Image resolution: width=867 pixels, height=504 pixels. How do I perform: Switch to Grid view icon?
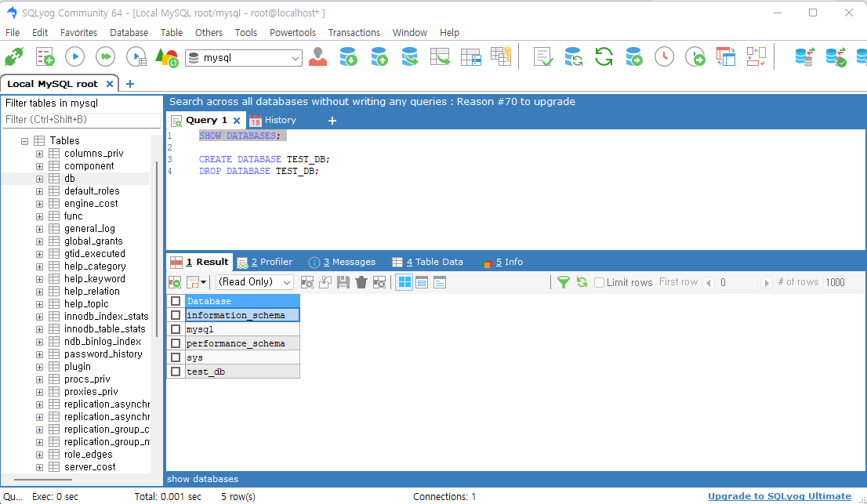404,282
